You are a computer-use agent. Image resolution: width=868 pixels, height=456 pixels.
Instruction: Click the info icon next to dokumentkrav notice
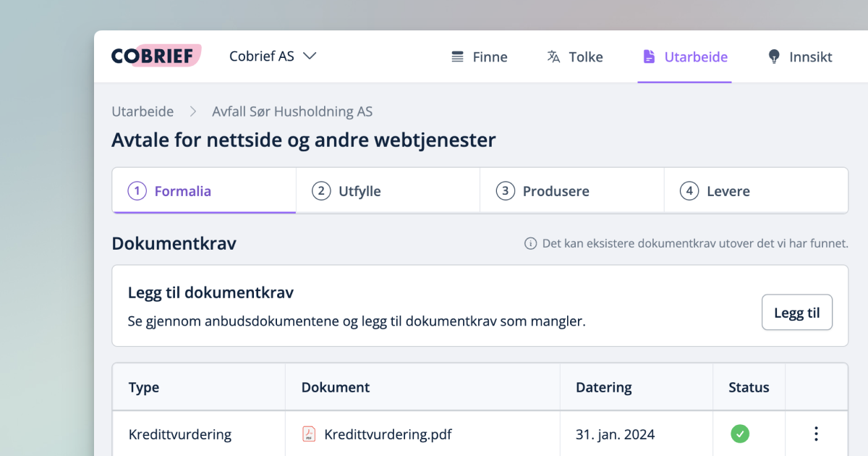click(531, 243)
